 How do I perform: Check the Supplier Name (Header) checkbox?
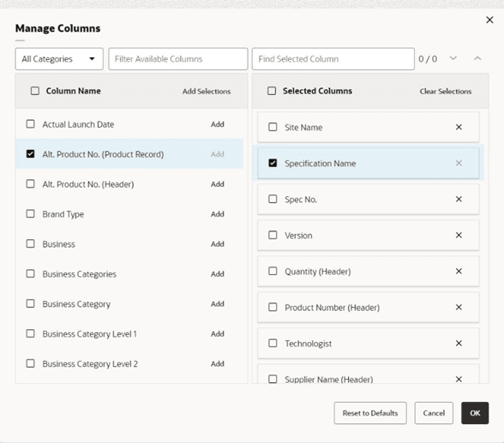273,379
